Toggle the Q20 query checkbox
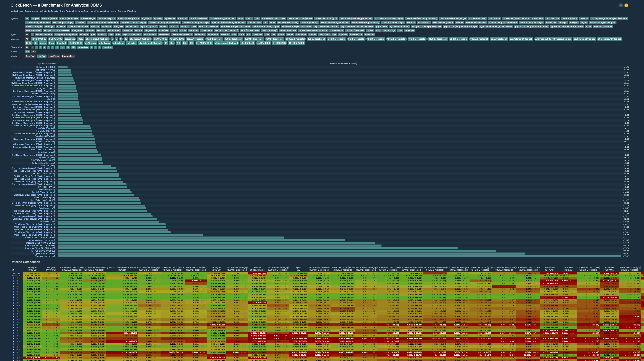The image size is (644, 361). click(x=14, y=333)
